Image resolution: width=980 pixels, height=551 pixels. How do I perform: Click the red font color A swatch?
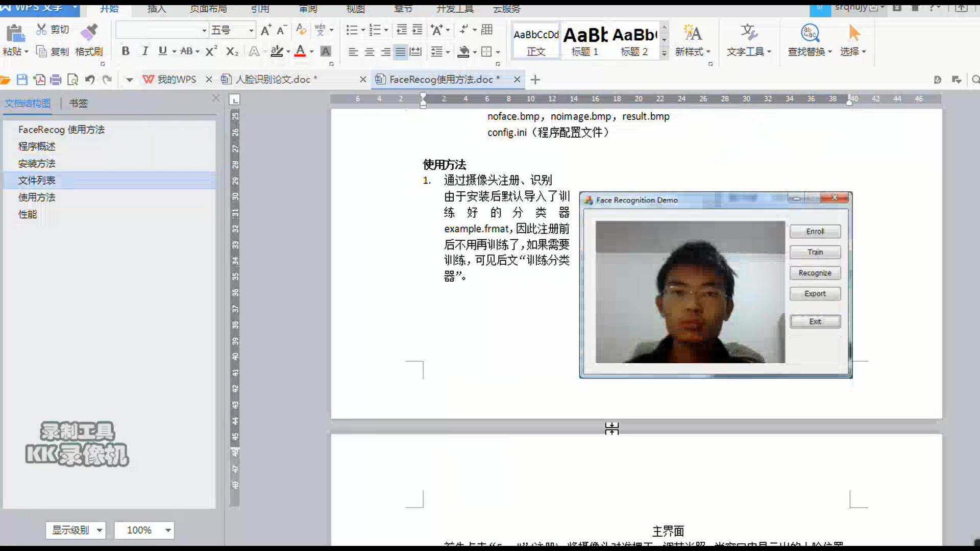pyautogui.click(x=300, y=51)
